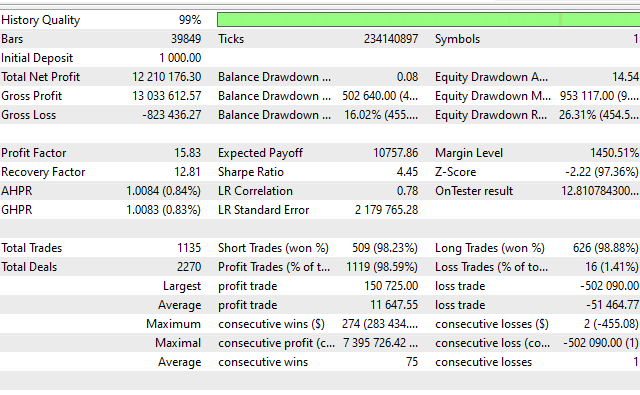Select Gross Profit value 13 033 612.57

pyautogui.click(x=167, y=96)
